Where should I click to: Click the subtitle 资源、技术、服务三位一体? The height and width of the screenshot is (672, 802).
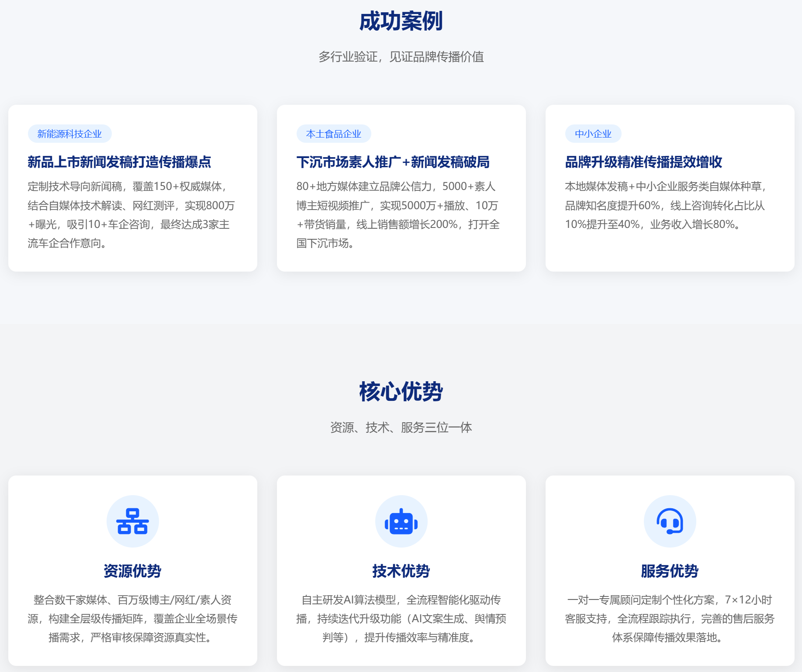[401, 427]
